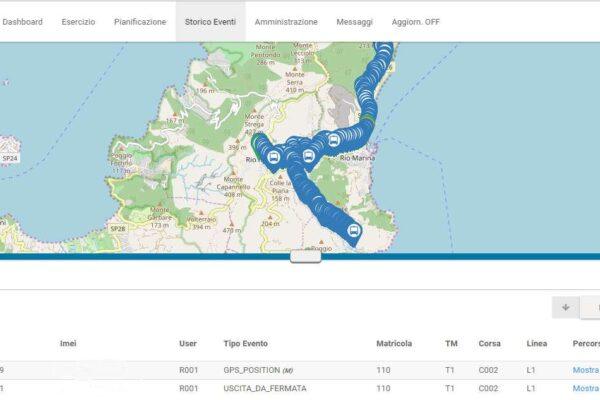Click the bus marker nearest Rio Marina label

point(333,142)
